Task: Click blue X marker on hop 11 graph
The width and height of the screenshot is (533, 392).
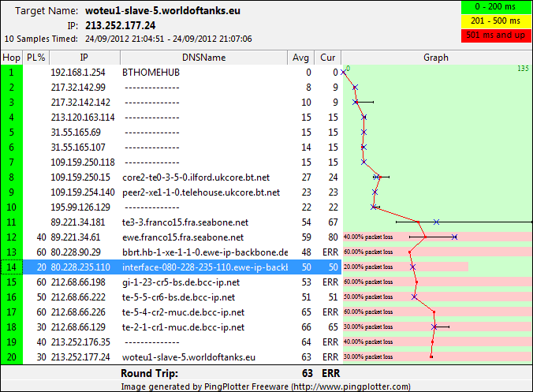Action: [437, 222]
